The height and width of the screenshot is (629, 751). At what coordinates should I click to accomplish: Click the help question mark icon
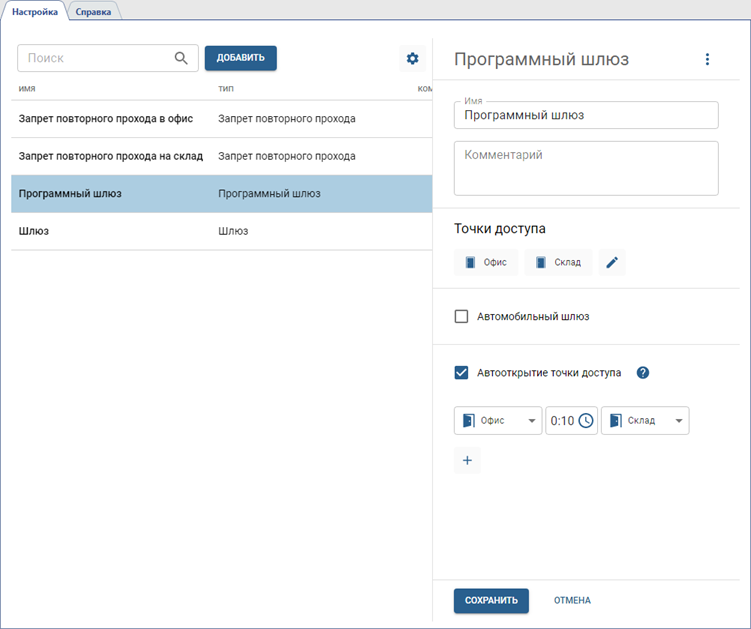[x=643, y=373]
